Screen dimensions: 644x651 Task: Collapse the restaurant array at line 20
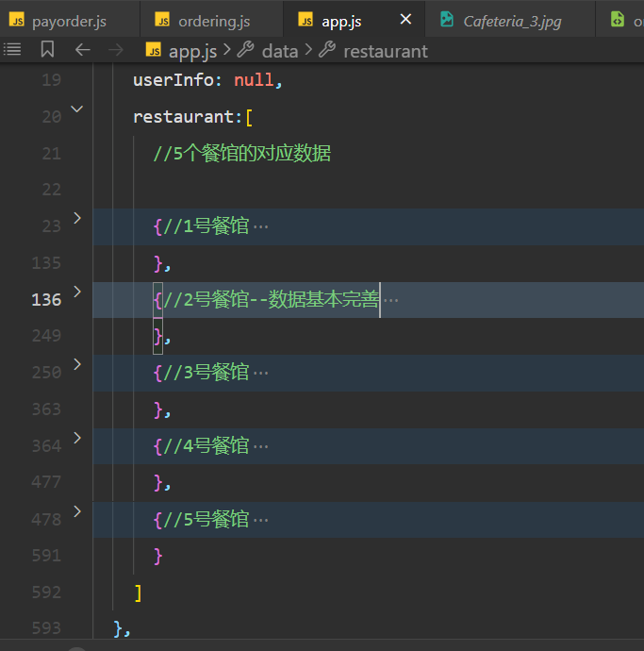77,109
